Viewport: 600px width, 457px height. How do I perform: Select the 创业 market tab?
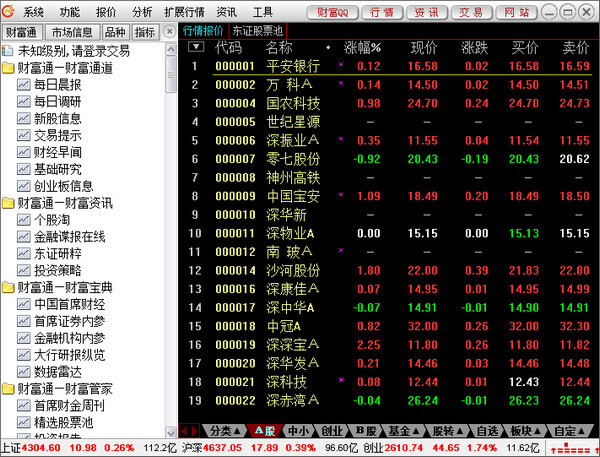point(332,431)
